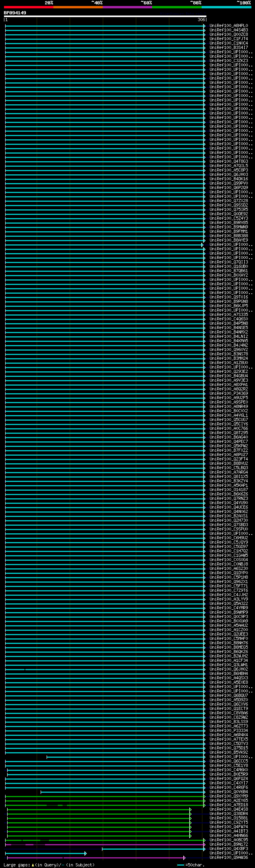
Task: Select the UniRef100_C3ZKZ3 label
Action: click(229, 60)
